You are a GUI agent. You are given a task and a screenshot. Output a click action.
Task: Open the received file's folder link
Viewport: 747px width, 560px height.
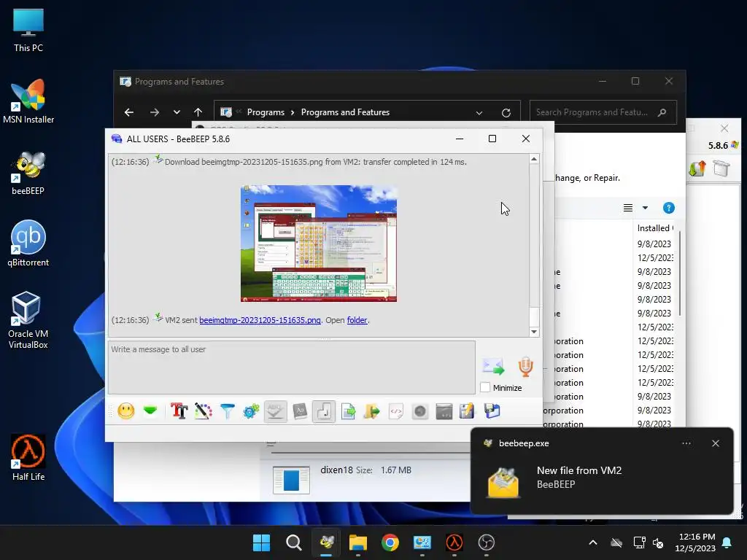[357, 320]
